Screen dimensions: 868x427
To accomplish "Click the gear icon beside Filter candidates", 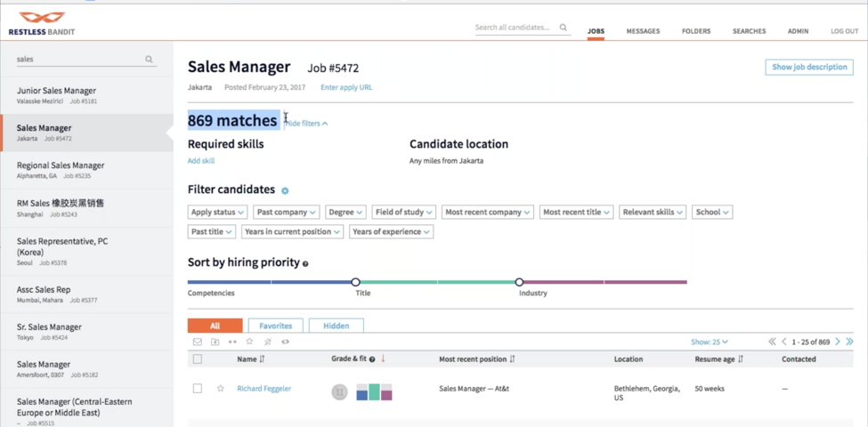I will pyautogui.click(x=285, y=190).
